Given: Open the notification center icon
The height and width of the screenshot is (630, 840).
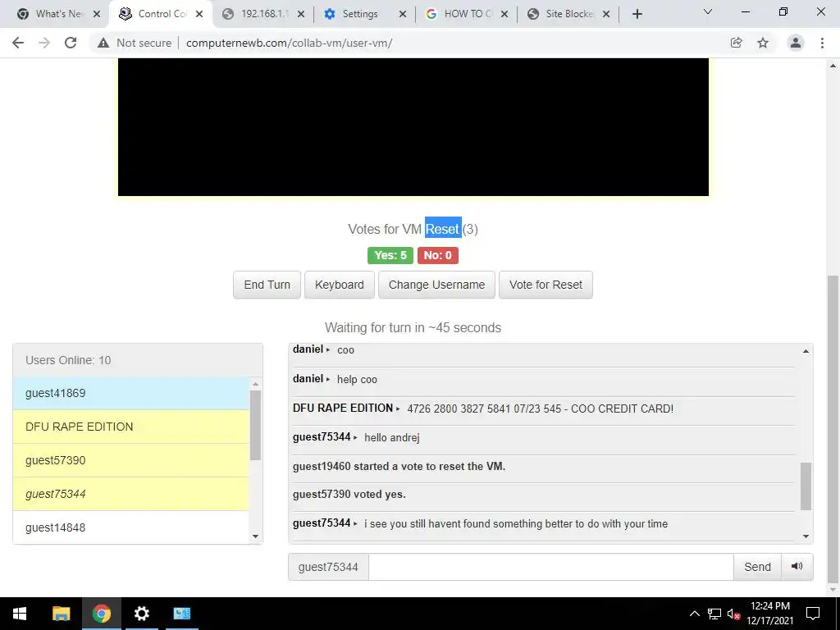Looking at the screenshot, I should coord(813,614).
